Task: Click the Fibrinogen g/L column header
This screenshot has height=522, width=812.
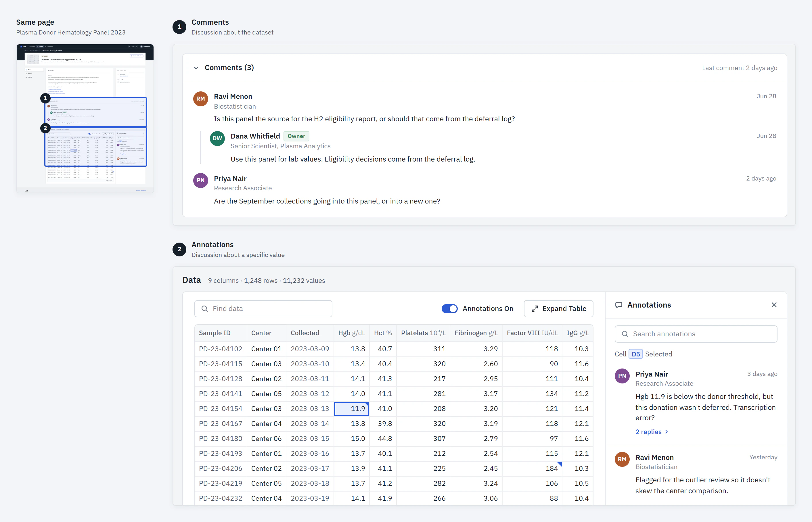Action: 476,333
